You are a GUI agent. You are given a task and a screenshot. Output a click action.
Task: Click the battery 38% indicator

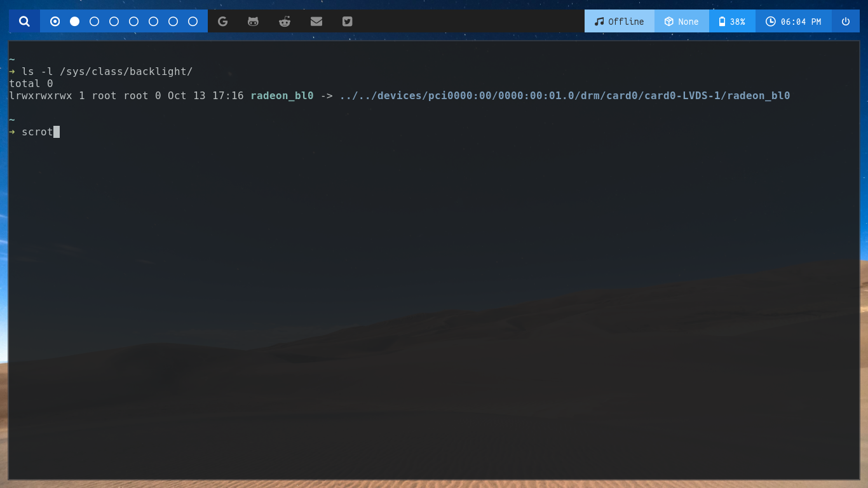click(x=733, y=21)
